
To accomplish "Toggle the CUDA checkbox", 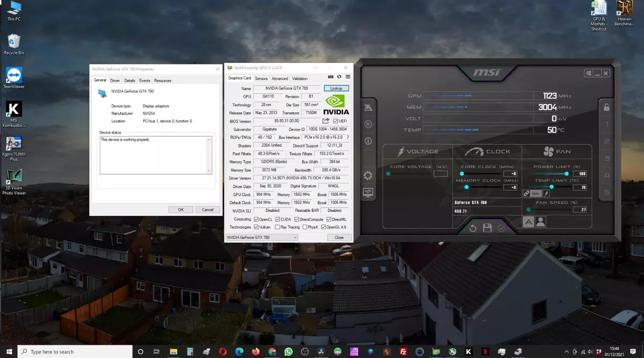I will [277, 219].
